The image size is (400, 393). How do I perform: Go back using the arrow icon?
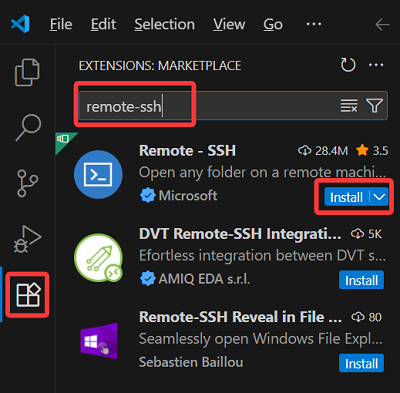[382, 24]
